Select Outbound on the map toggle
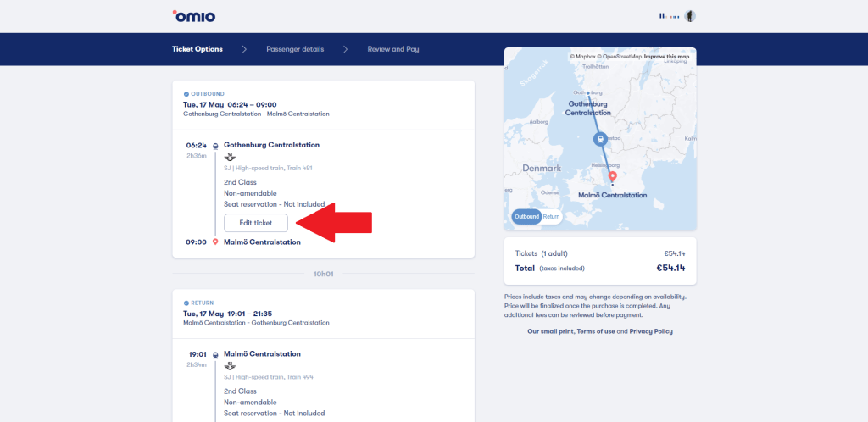Image resolution: width=868 pixels, height=422 pixels. 526,216
